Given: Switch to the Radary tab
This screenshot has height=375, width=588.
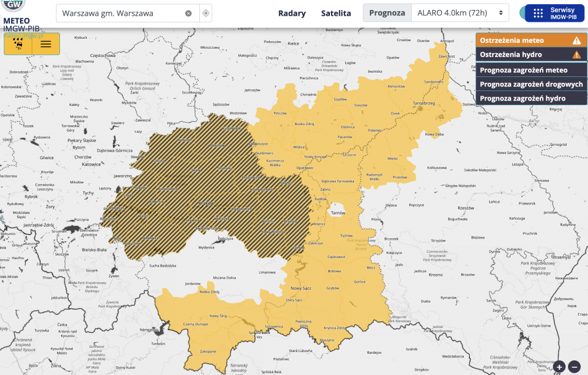Looking at the screenshot, I should pyautogui.click(x=292, y=13).
